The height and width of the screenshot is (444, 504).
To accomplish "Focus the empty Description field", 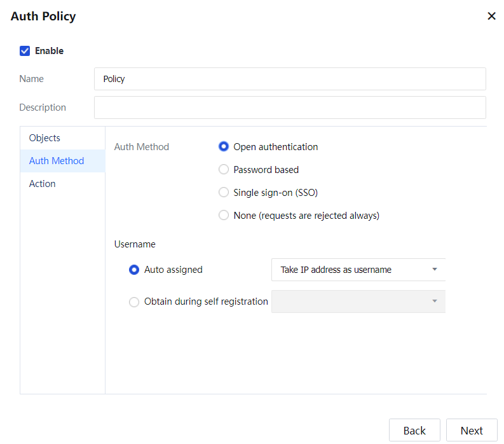I will coord(290,108).
